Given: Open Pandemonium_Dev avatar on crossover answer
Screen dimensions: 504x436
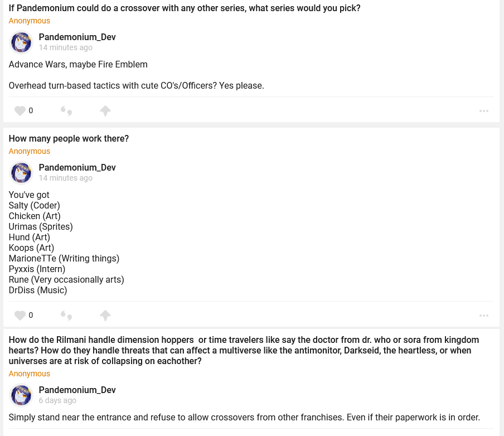Looking at the screenshot, I should coord(21,42).
